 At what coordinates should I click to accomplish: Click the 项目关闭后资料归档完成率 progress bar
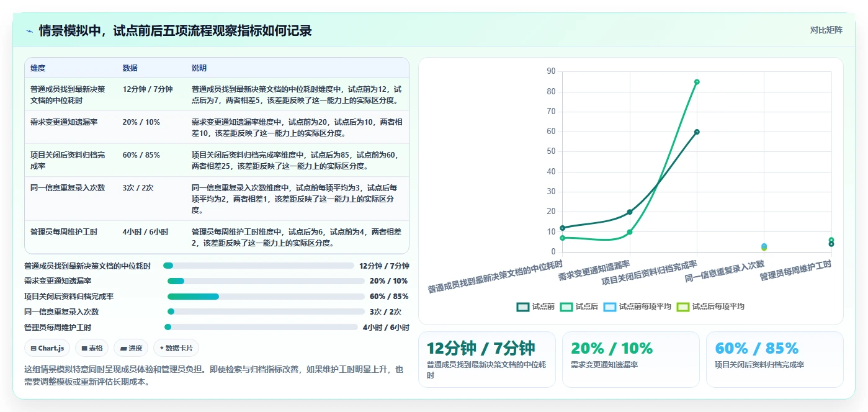(266, 297)
